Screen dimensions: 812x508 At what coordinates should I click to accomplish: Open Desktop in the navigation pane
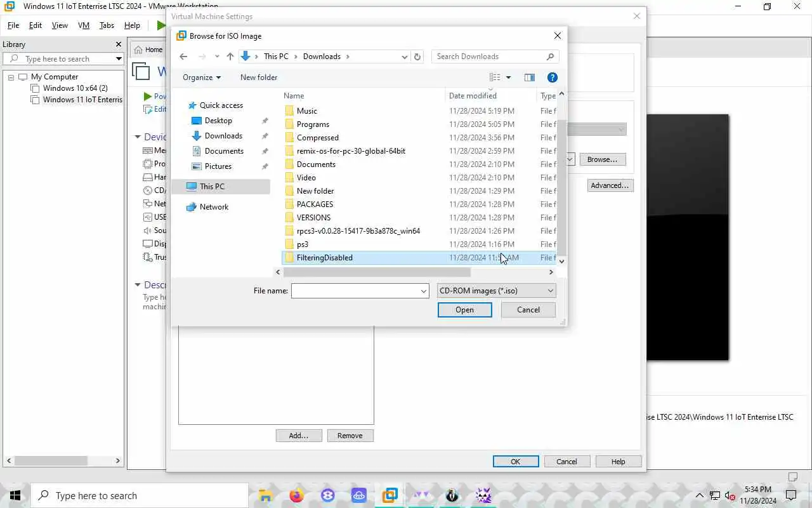pos(218,121)
